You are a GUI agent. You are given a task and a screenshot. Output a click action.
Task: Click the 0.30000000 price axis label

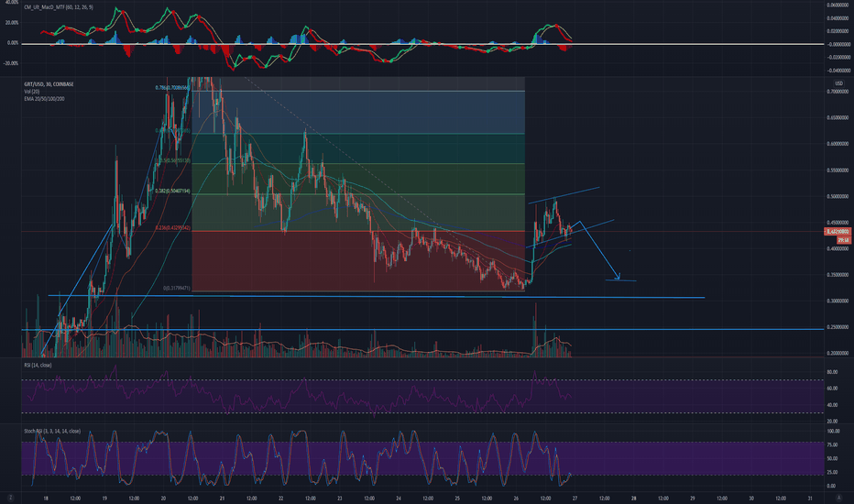838,301
